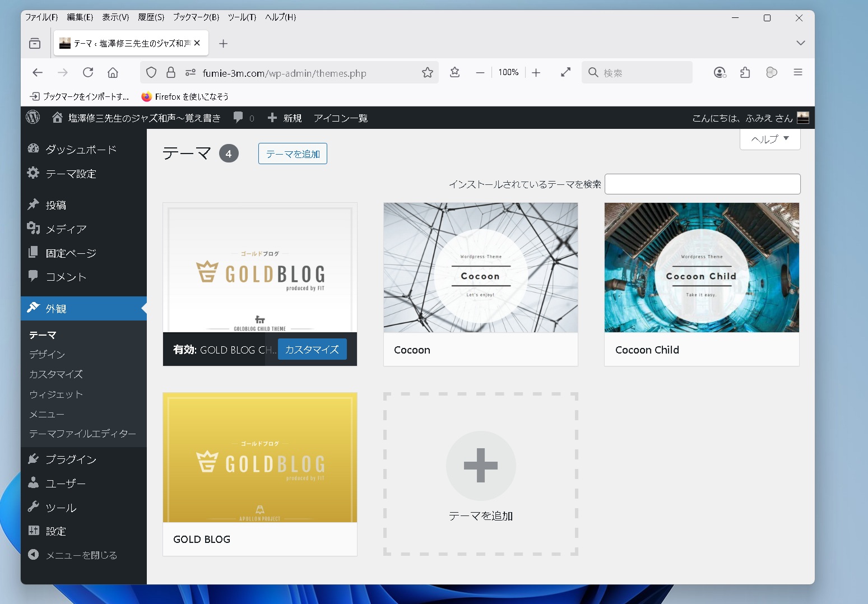Go back with browser back arrow
The height and width of the screenshot is (604, 868).
(x=38, y=72)
